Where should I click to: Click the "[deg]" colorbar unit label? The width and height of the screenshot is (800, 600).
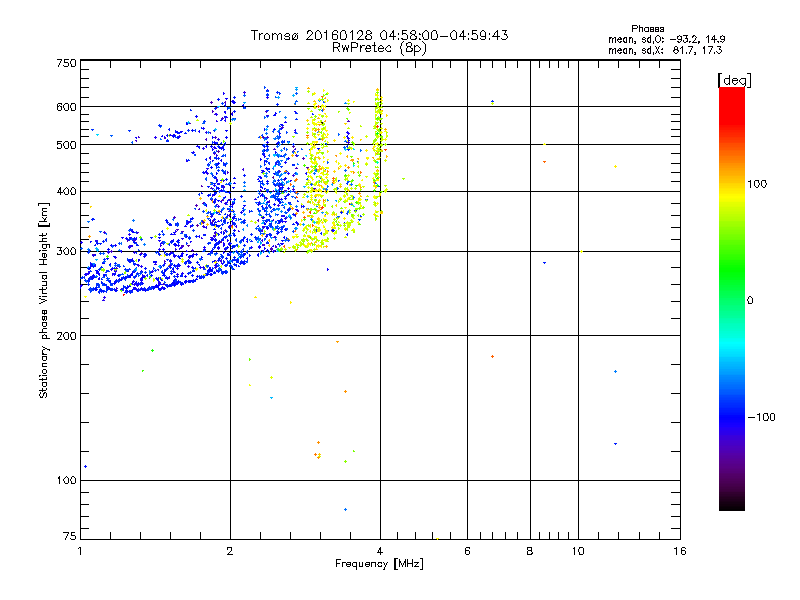(734, 80)
